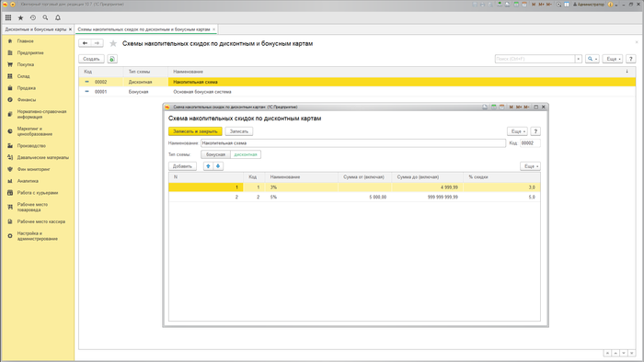Viewport: 644px width, 362px height.
Task: Add list to favorites star icon
Action: tap(113, 43)
